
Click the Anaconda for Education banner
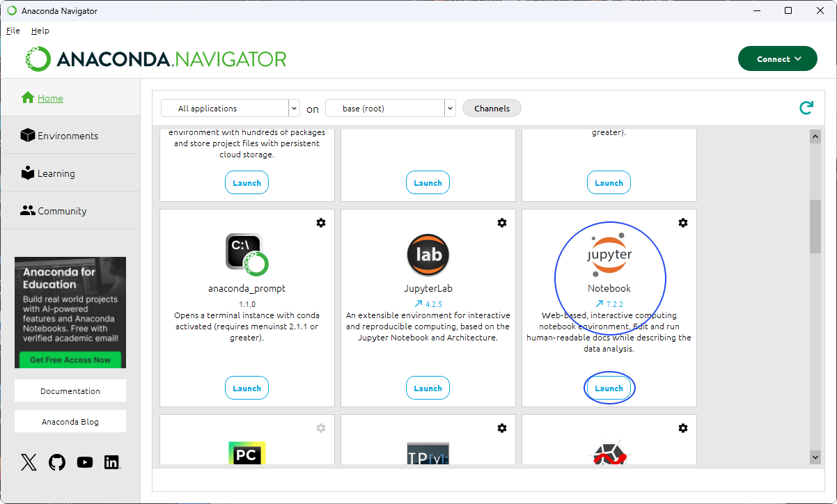tap(70, 313)
